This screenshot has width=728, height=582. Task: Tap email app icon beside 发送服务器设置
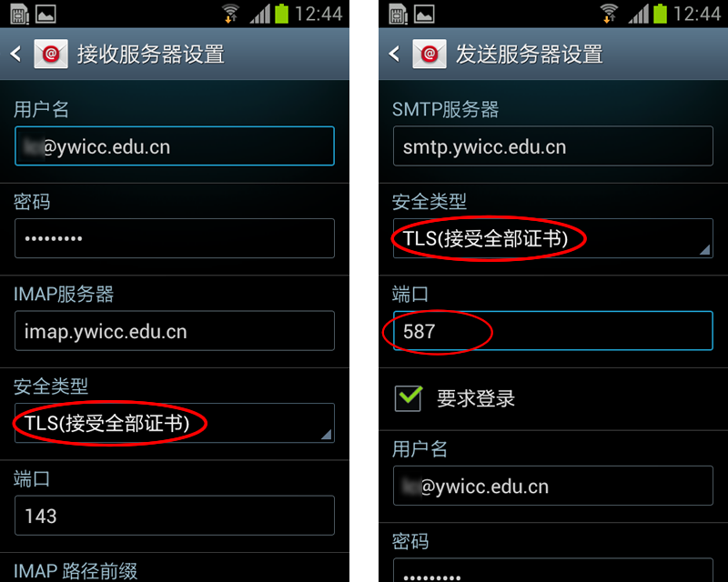pos(430,55)
